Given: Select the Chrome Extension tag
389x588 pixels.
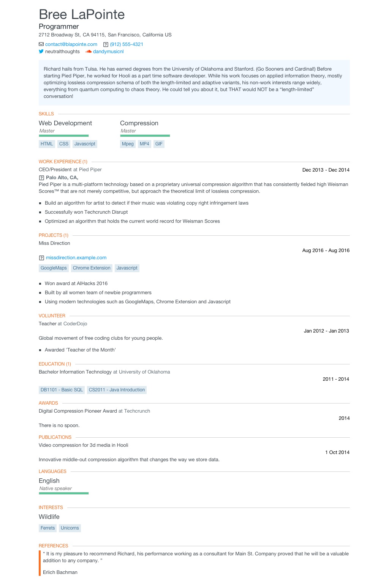Looking at the screenshot, I should [x=92, y=268].
